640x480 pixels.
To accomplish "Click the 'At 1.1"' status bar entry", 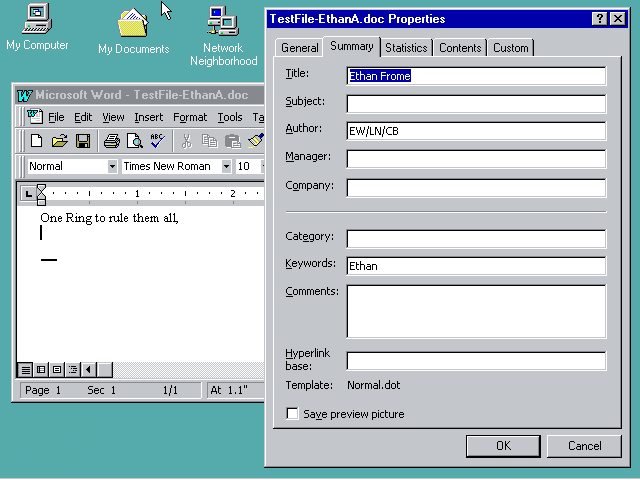I will 229,391.
